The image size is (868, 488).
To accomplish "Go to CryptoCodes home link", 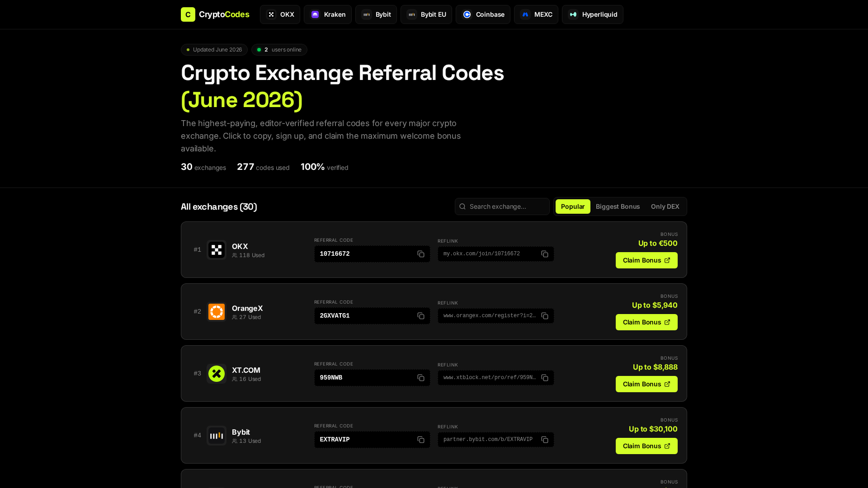I will (x=215, y=14).
